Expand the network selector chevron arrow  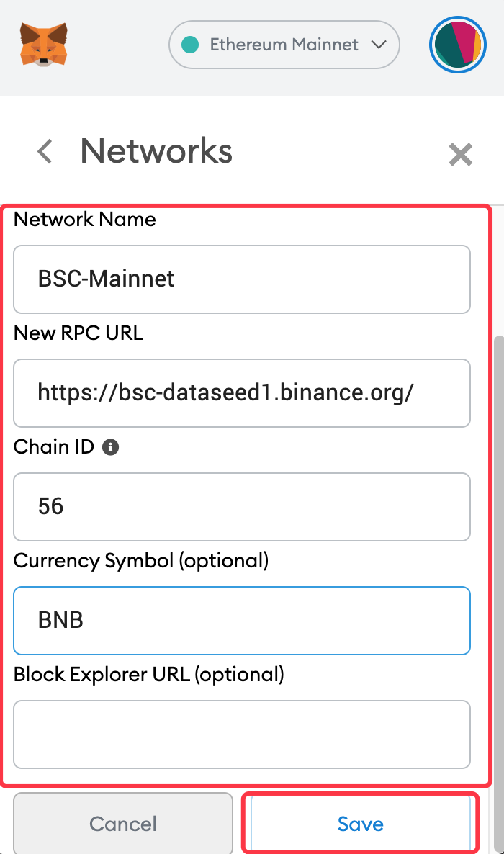[x=379, y=45]
